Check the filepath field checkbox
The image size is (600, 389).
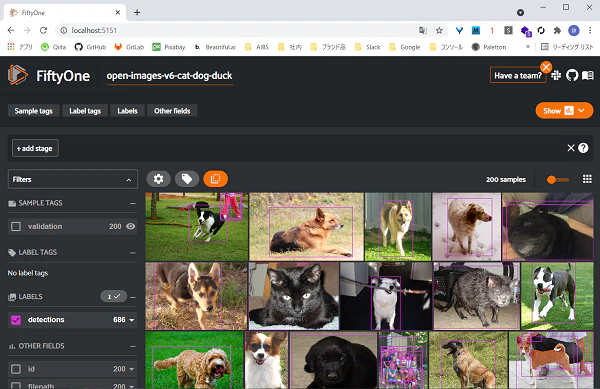pos(16,385)
